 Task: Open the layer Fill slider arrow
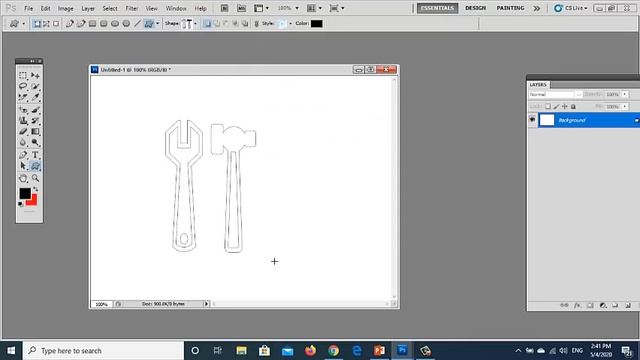point(624,106)
